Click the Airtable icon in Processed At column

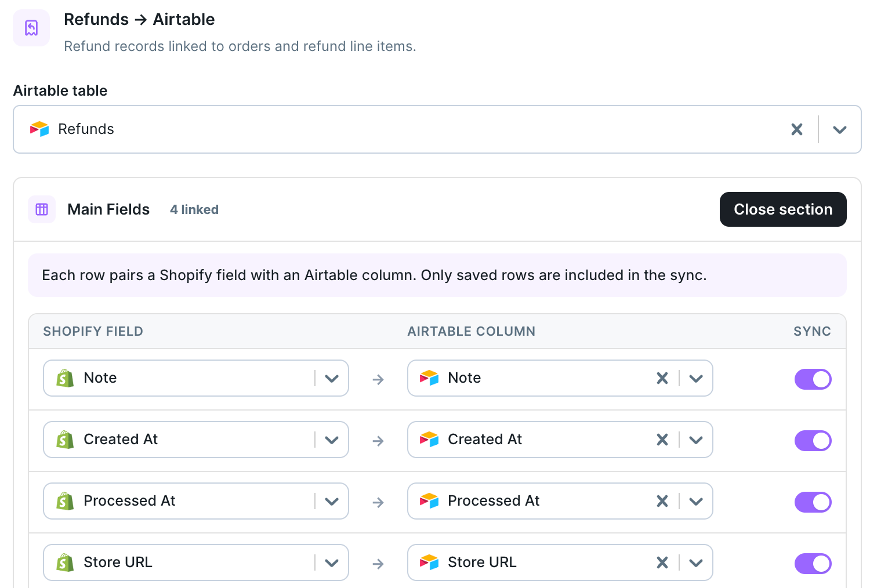coord(429,501)
